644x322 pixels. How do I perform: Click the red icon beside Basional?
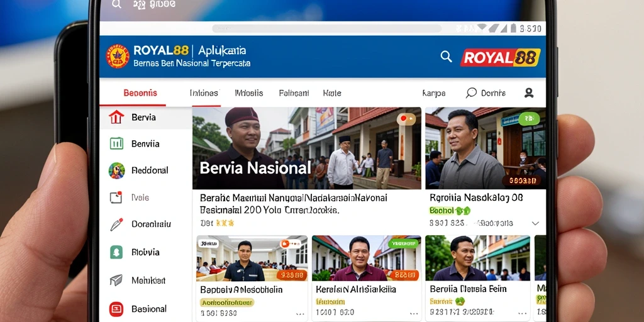tap(116, 309)
